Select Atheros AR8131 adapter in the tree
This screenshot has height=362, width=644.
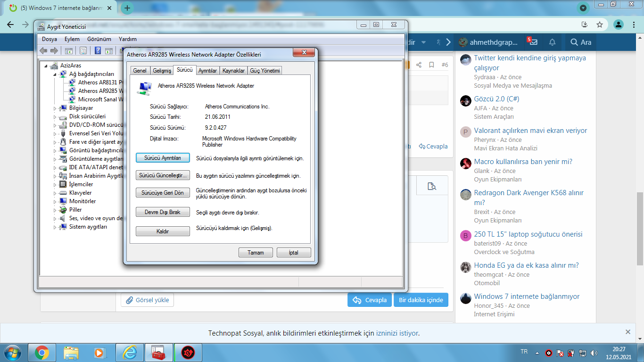[x=100, y=82]
